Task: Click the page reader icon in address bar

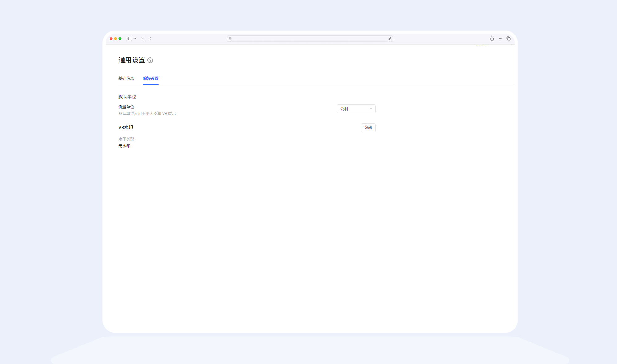Action: (230, 39)
